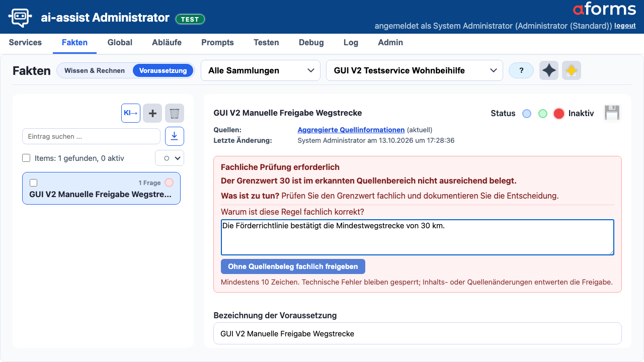Open the Log tab
The width and height of the screenshot is (644, 362).
351,43
